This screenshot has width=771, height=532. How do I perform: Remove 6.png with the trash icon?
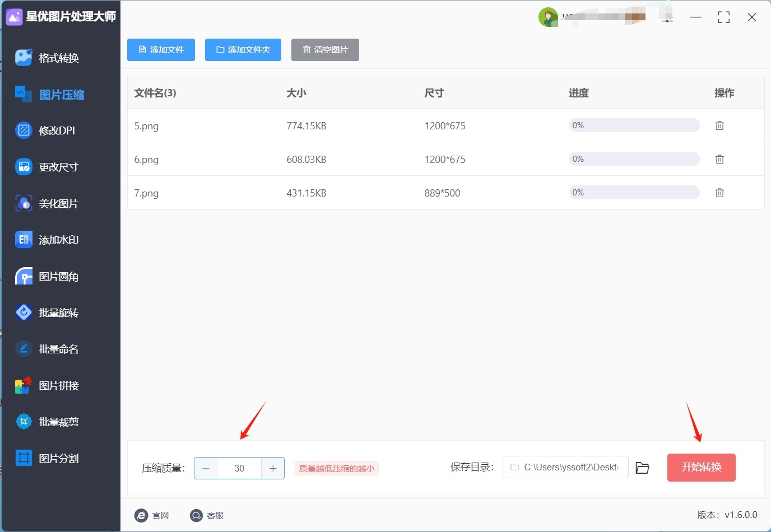(x=719, y=160)
